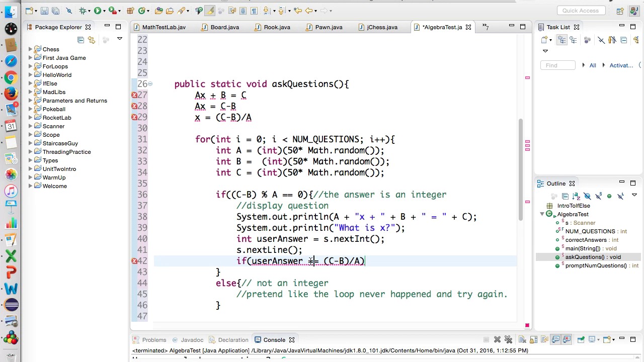The image size is (644, 362).
Task: Click the Save toolbar icon
Action: click(44, 11)
